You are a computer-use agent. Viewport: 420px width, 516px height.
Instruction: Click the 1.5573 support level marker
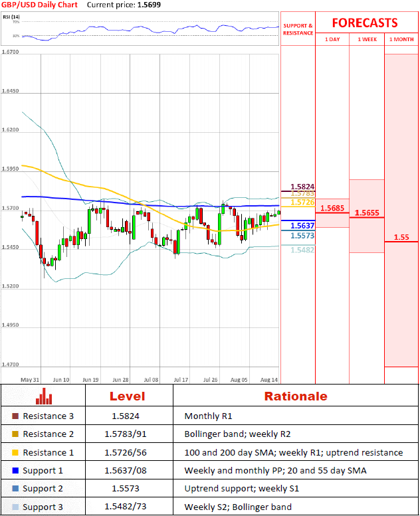pos(302,236)
